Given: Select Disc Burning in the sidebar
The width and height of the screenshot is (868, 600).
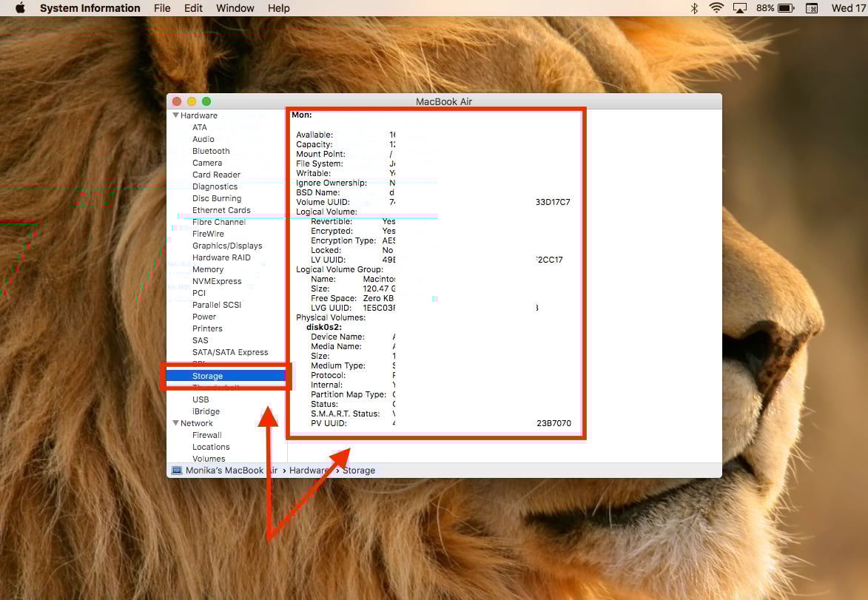Looking at the screenshot, I should click(217, 198).
